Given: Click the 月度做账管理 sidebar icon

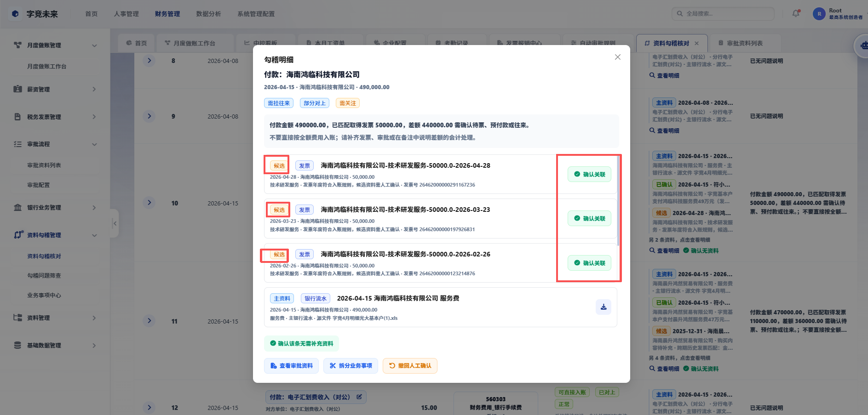Looking at the screenshot, I should (x=18, y=45).
